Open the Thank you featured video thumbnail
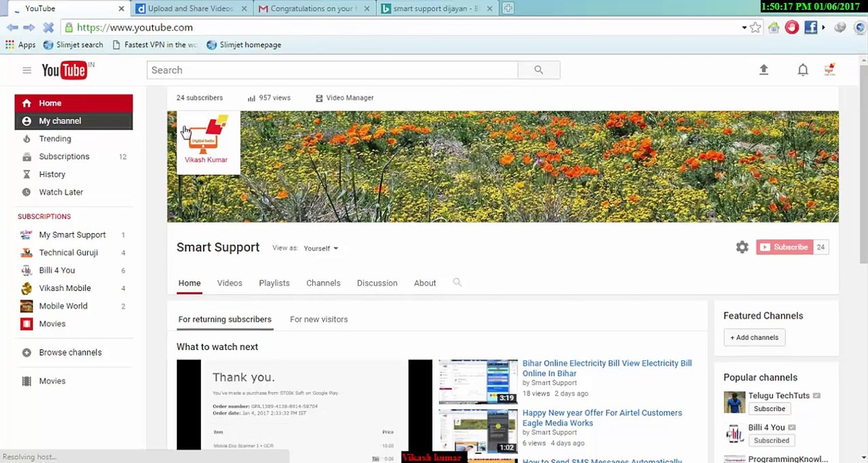868x463 pixels. pyautogui.click(x=305, y=404)
